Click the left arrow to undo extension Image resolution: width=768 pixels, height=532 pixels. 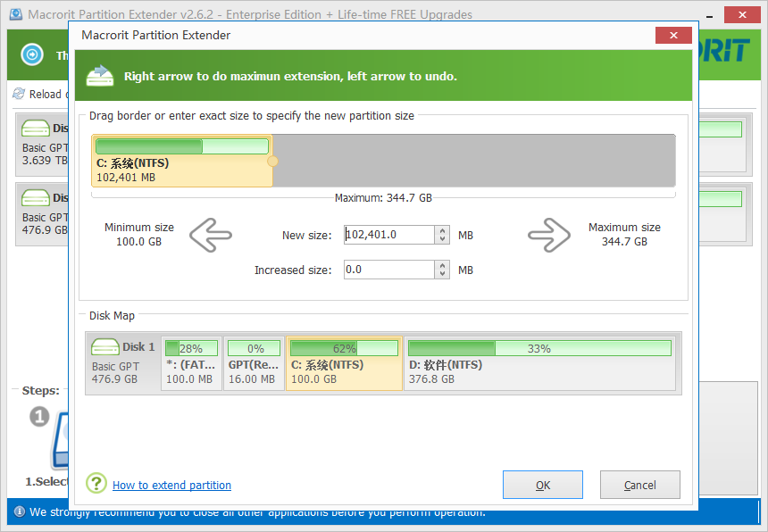[211, 236]
